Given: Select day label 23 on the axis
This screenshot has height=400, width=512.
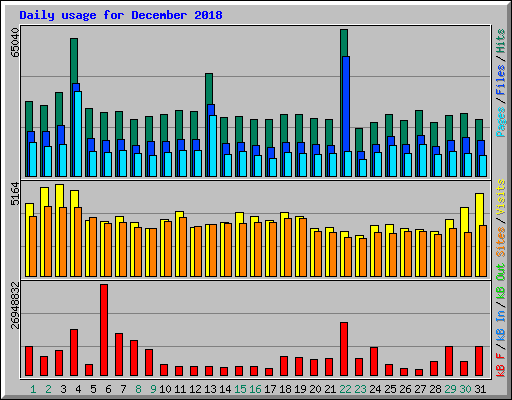Looking at the screenshot, I should [360, 389].
